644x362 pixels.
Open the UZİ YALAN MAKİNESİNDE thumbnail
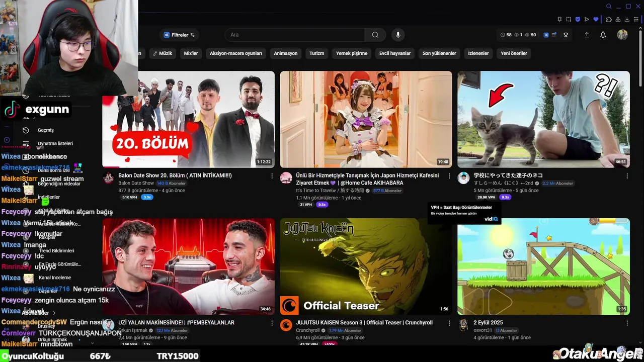click(189, 266)
